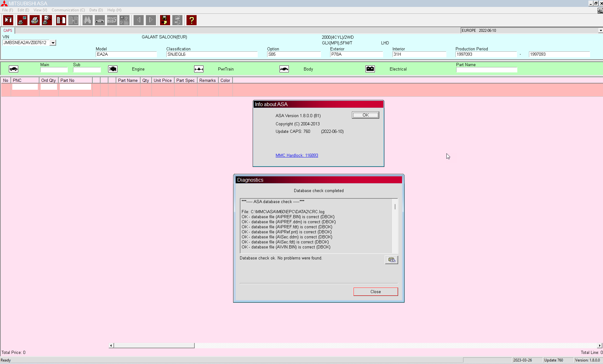Screen dimensions: 603x364
Task: Select the PwrTrain group icon
Action: [x=199, y=69]
